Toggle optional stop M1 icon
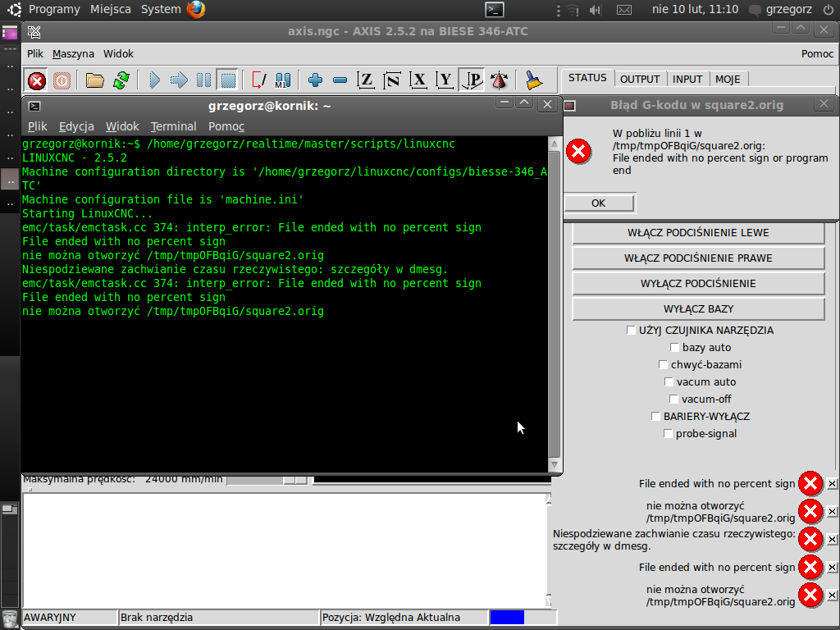The image size is (840, 630). coord(283,81)
